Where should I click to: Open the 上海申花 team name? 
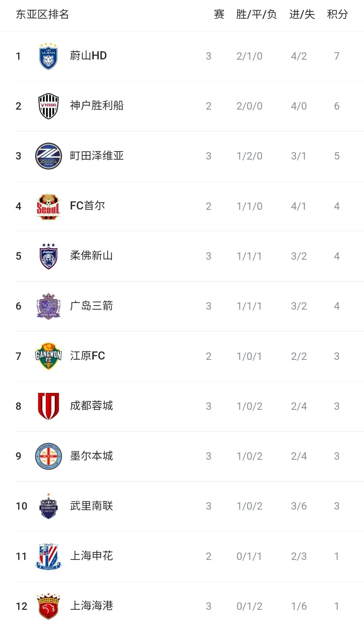click(91, 555)
